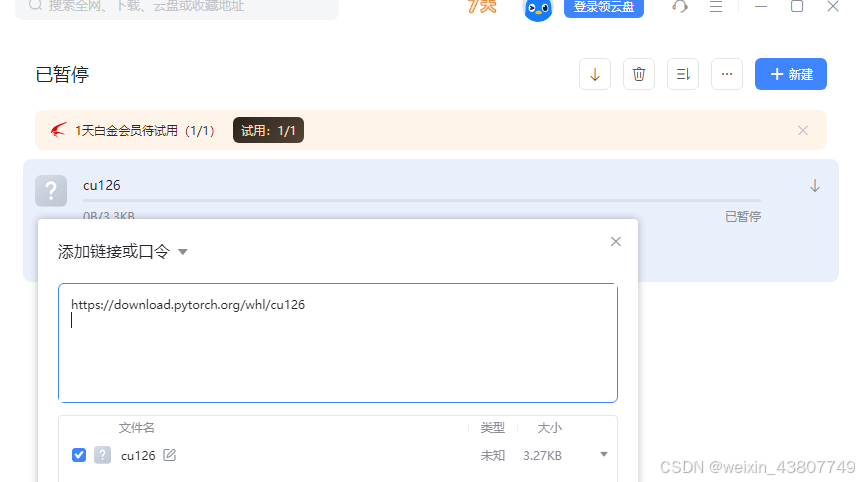Click the cu126 task file type icon

tap(51, 191)
